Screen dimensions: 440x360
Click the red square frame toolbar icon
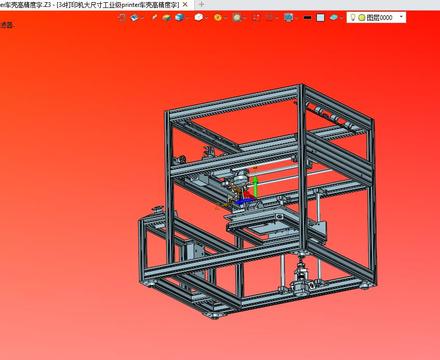click(x=256, y=17)
